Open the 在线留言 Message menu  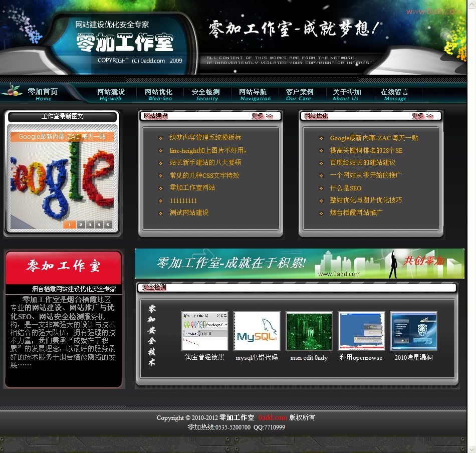click(x=394, y=94)
